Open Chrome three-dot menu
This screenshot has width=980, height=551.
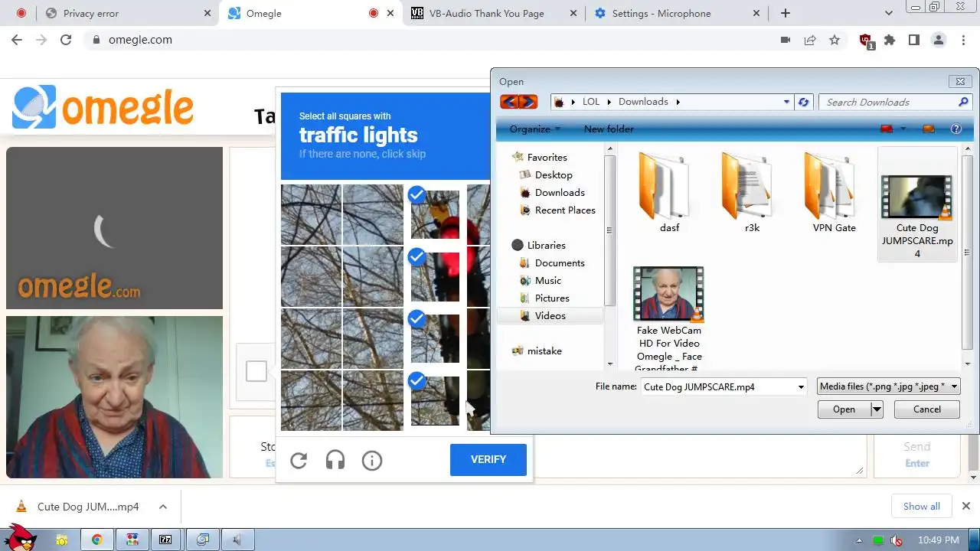pyautogui.click(x=962, y=40)
